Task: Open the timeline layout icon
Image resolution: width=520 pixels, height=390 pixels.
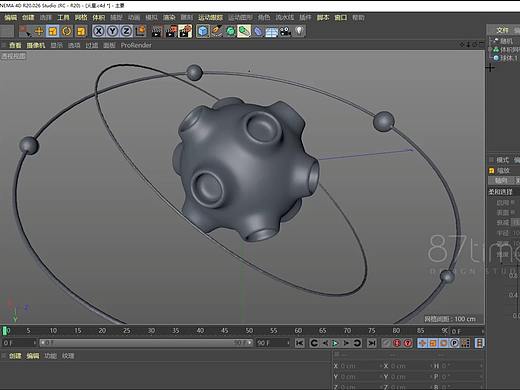Action: (x=479, y=343)
